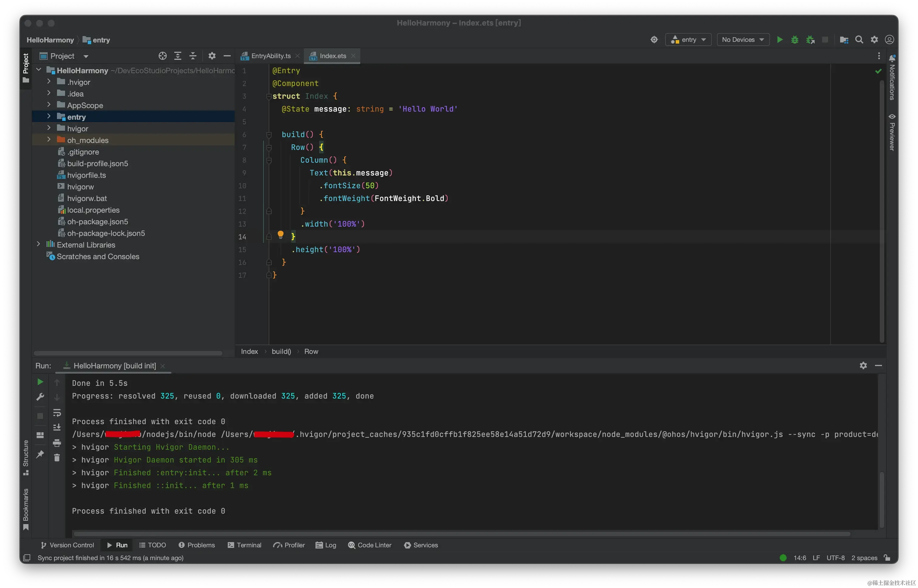Open the Version Control tool tab
Screen dimensions: 918x588
67,545
